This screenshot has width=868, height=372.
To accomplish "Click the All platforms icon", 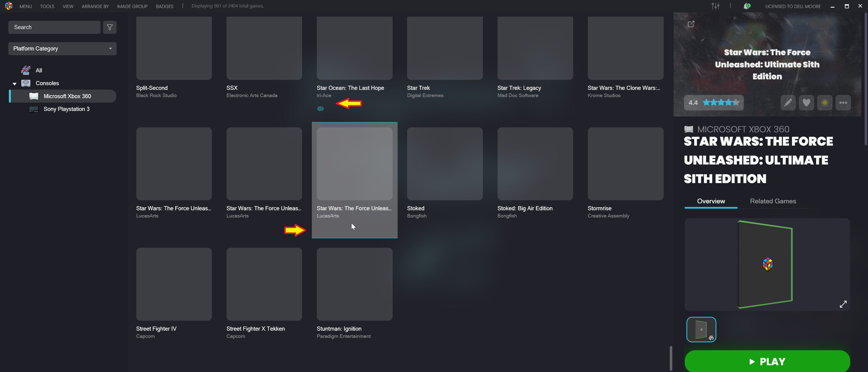I will [26, 70].
